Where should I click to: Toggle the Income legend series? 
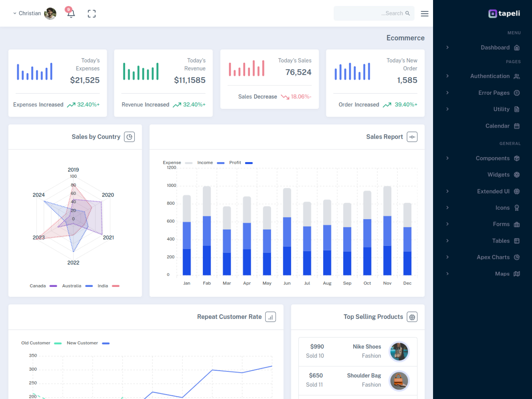pyautogui.click(x=211, y=163)
